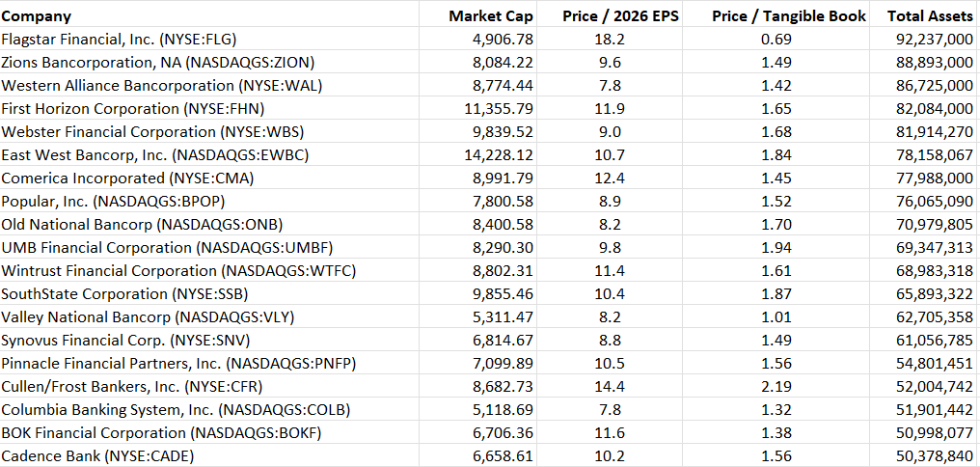Select market cap value 8,290.30
The width and height of the screenshot is (980, 467).
504,248
